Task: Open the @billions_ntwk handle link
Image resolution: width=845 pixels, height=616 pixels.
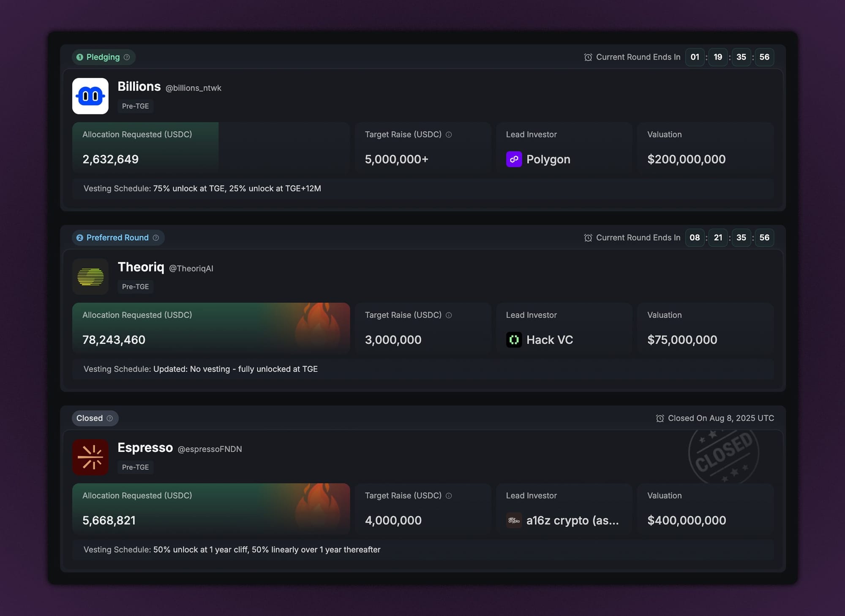Action: 194,88
